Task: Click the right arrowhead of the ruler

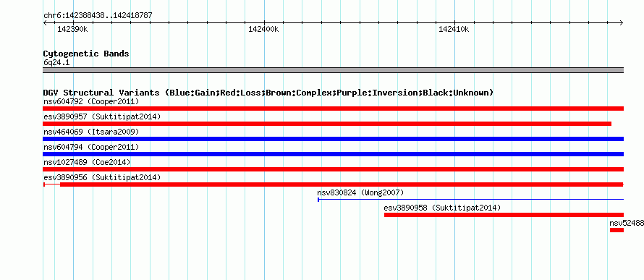Action: (x=621, y=22)
